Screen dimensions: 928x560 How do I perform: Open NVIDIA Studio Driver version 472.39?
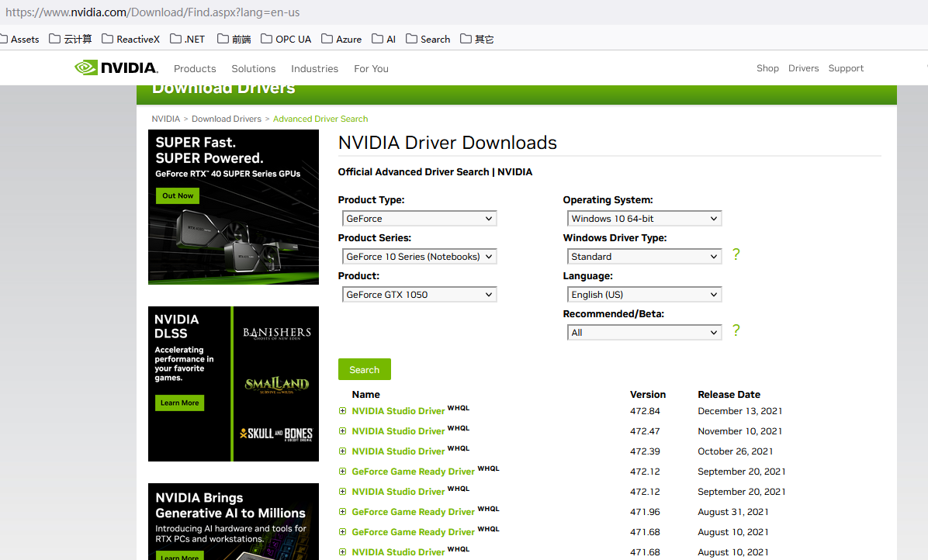point(398,451)
